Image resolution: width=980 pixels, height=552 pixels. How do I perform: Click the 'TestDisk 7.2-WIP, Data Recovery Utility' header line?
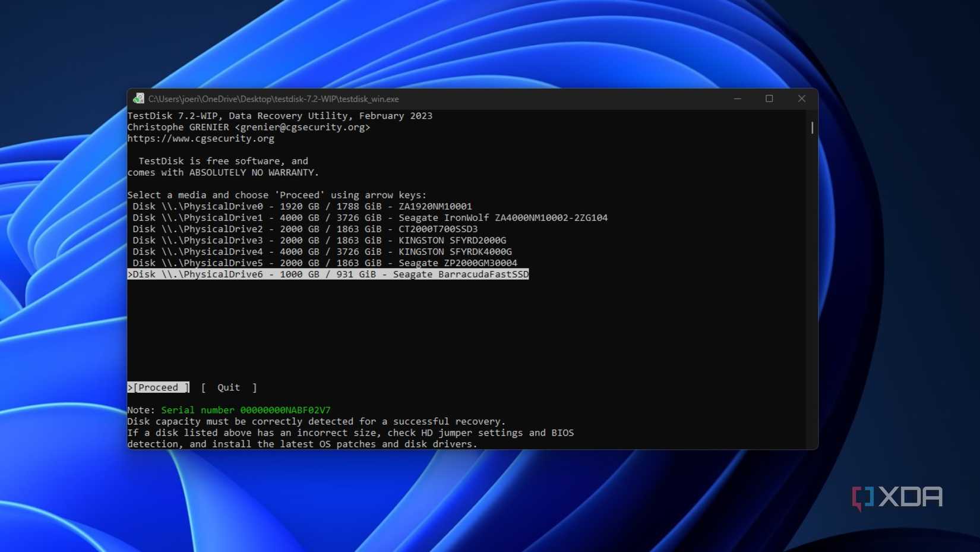280,116
